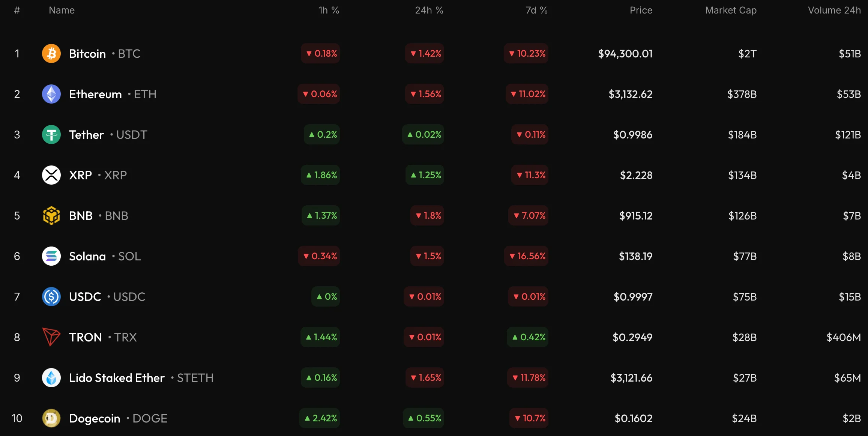
Task: Sort by the Price column header
Action: pyautogui.click(x=641, y=11)
